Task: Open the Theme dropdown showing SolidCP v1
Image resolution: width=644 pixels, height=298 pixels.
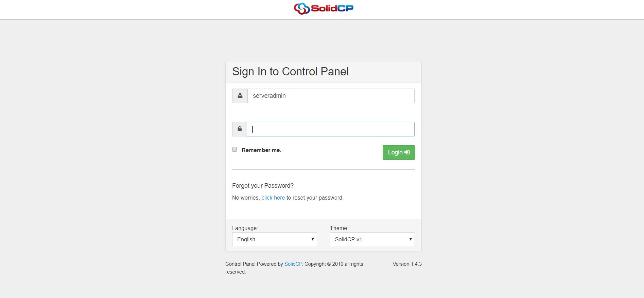Action: pos(372,239)
